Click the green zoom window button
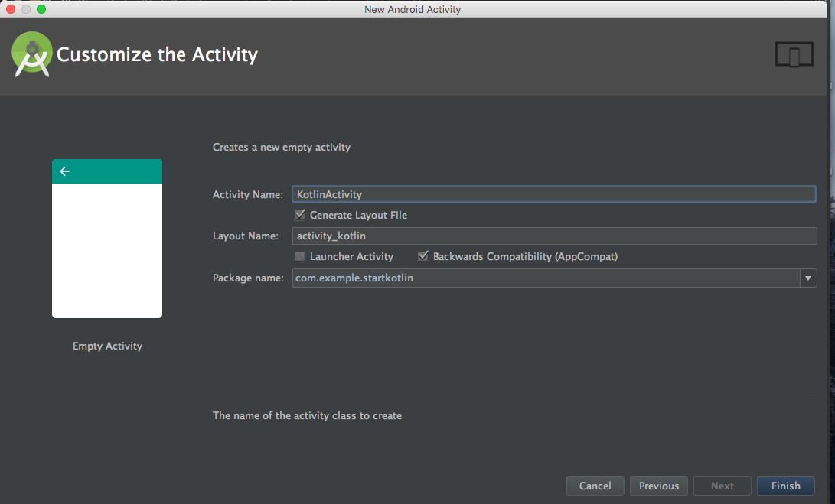Screen dimensions: 835x504 (41, 9)
